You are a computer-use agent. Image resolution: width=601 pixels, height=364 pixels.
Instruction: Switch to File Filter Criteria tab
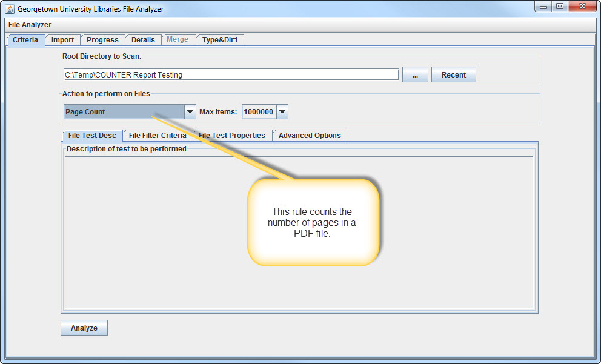(x=158, y=136)
